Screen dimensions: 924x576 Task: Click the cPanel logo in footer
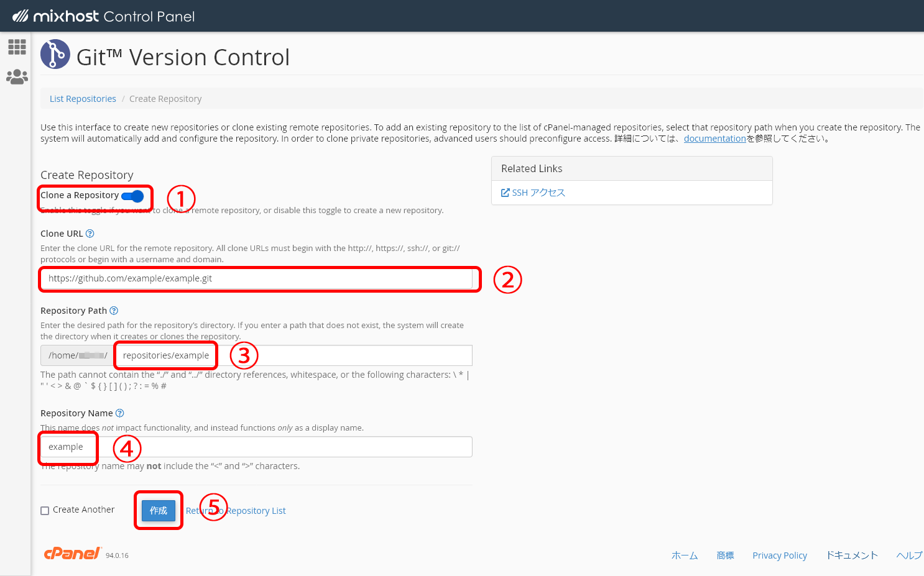pyautogui.click(x=72, y=554)
